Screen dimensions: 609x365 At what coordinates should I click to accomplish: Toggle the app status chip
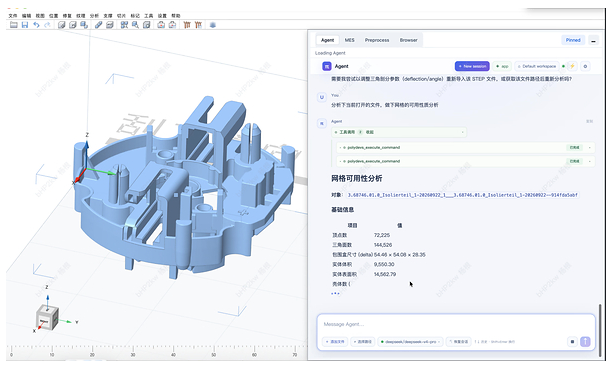(502, 66)
